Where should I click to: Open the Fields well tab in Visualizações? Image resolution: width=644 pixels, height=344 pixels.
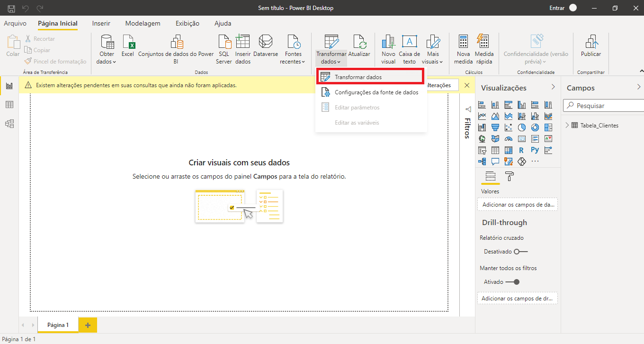491,177
